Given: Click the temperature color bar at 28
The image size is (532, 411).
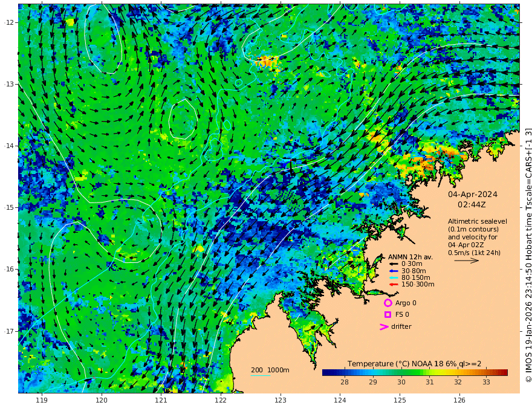Looking at the screenshot, I should [x=345, y=372].
